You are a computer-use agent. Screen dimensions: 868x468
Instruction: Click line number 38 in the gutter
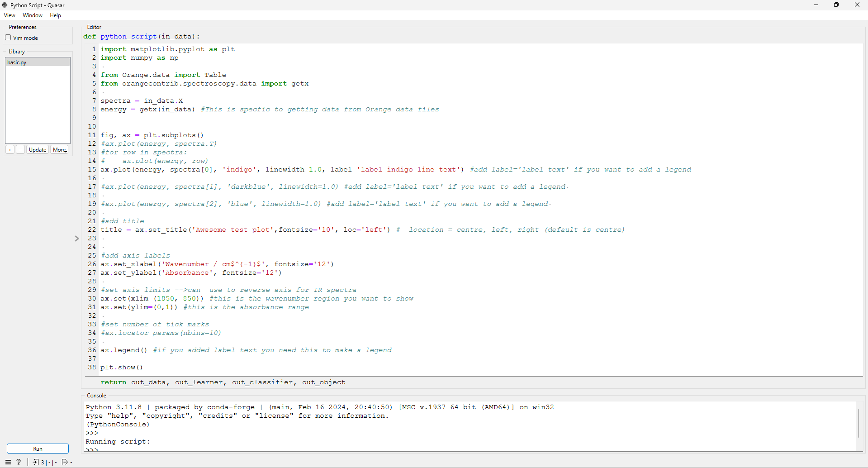pyautogui.click(x=92, y=367)
